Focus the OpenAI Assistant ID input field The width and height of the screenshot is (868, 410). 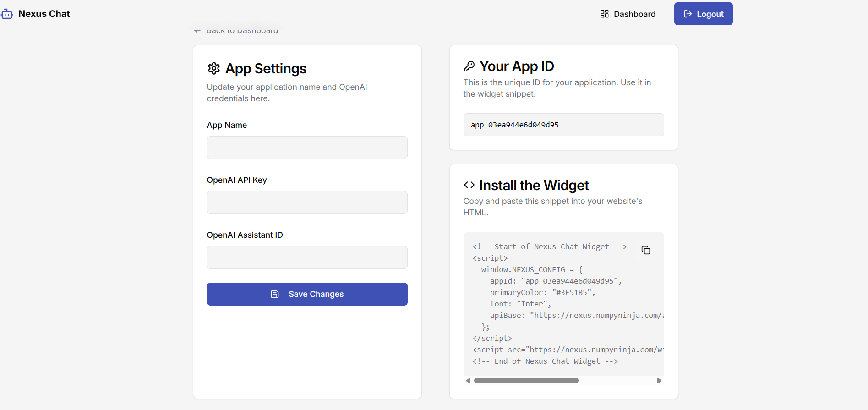click(x=307, y=257)
